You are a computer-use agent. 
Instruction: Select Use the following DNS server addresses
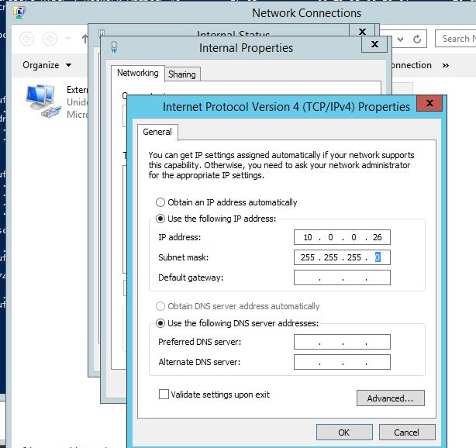(x=160, y=323)
